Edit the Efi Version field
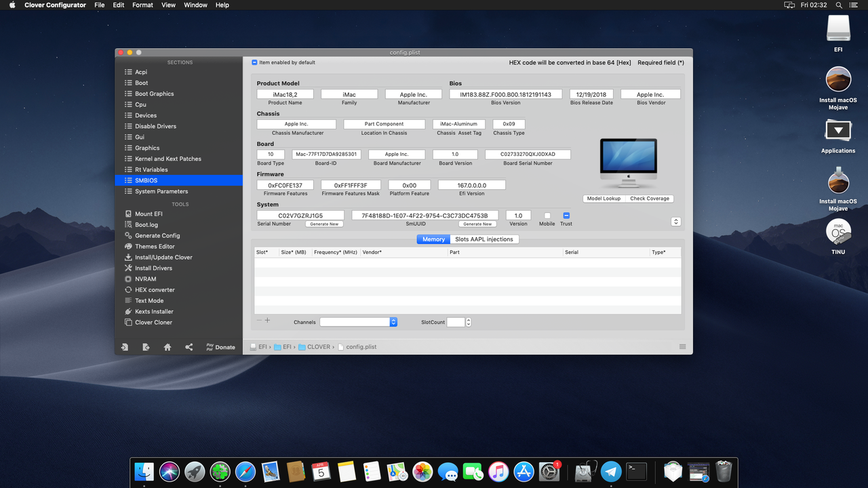Viewport: 868px width, 488px height. point(472,185)
